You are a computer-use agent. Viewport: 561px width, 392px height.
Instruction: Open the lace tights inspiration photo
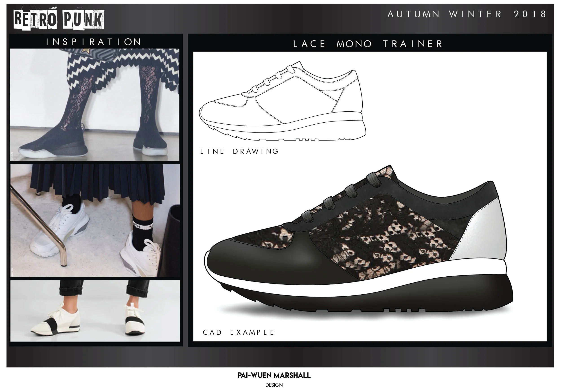click(95, 105)
